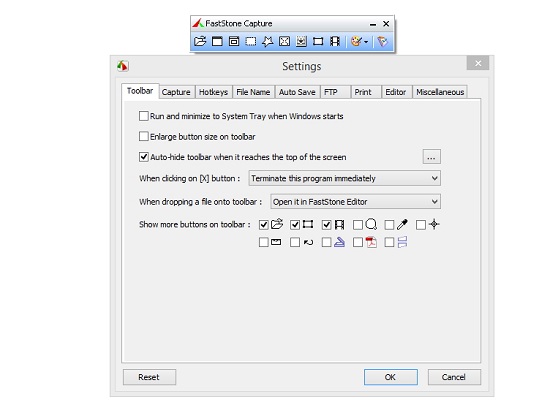
Task: Minimize the FastStone Capture toolbar
Action: pyautogui.click(x=373, y=24)
